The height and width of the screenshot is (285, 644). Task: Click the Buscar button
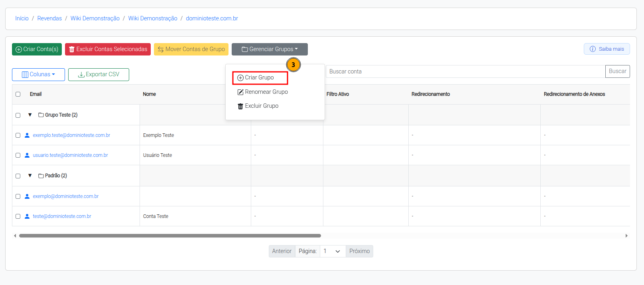[617, 71]
